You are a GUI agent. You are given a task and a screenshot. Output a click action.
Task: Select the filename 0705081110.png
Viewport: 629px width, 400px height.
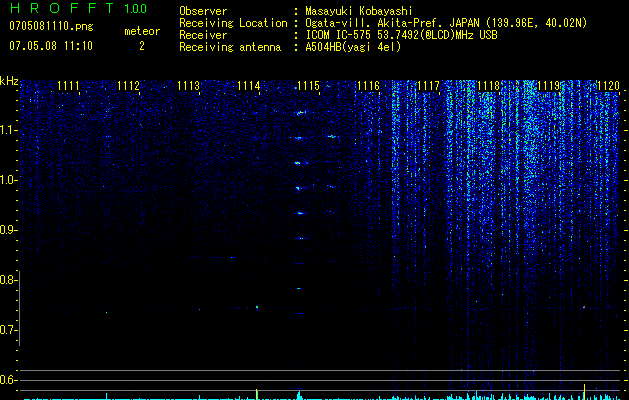pyautogui.click(x=51, y=26)
